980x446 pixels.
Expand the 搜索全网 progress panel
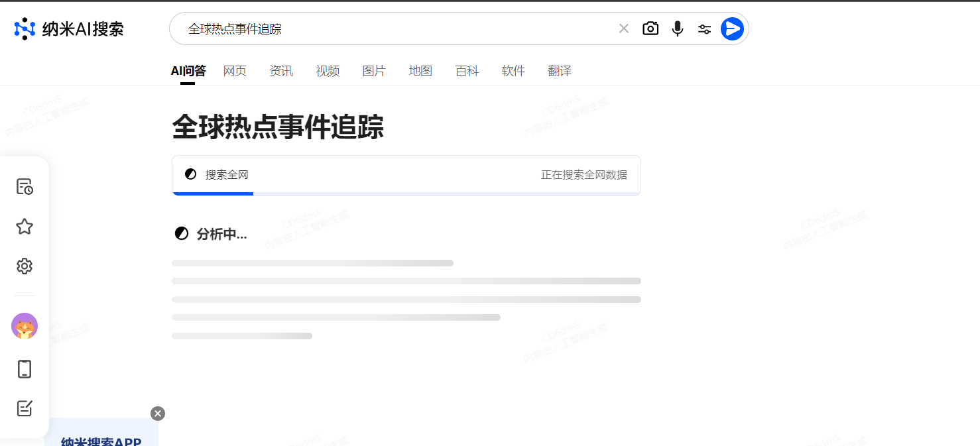(x=406, y=174)
